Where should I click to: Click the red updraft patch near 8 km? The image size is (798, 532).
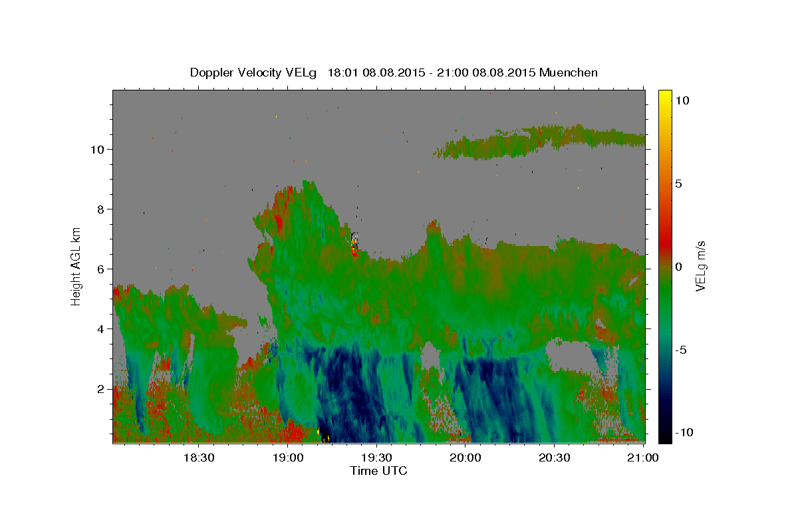[279, 223]
